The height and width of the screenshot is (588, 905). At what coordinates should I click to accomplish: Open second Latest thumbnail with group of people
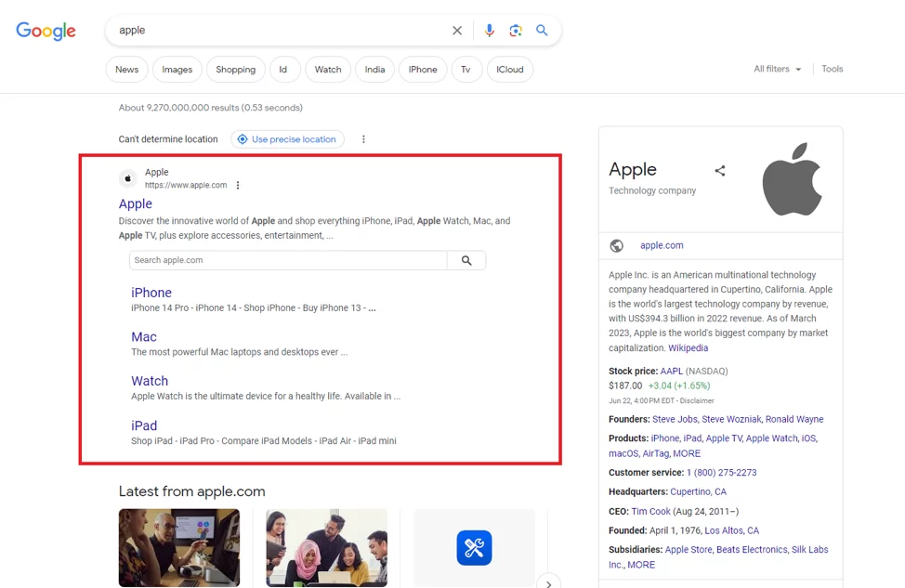pyautogui.click(x=327, y=548)
